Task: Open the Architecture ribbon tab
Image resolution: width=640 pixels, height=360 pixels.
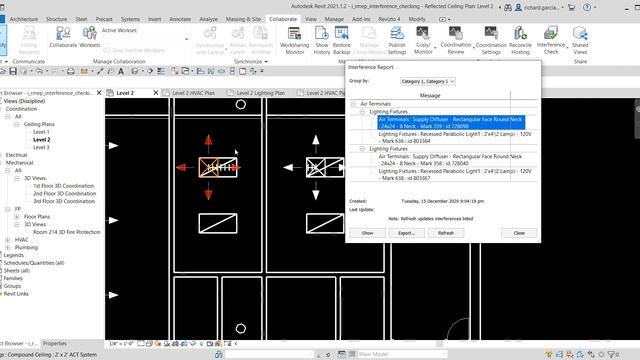Action: pos(24,19)
